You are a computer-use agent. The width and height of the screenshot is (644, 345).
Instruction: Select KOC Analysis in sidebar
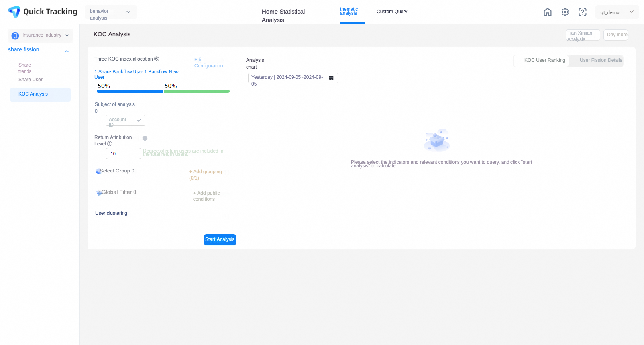40,94
